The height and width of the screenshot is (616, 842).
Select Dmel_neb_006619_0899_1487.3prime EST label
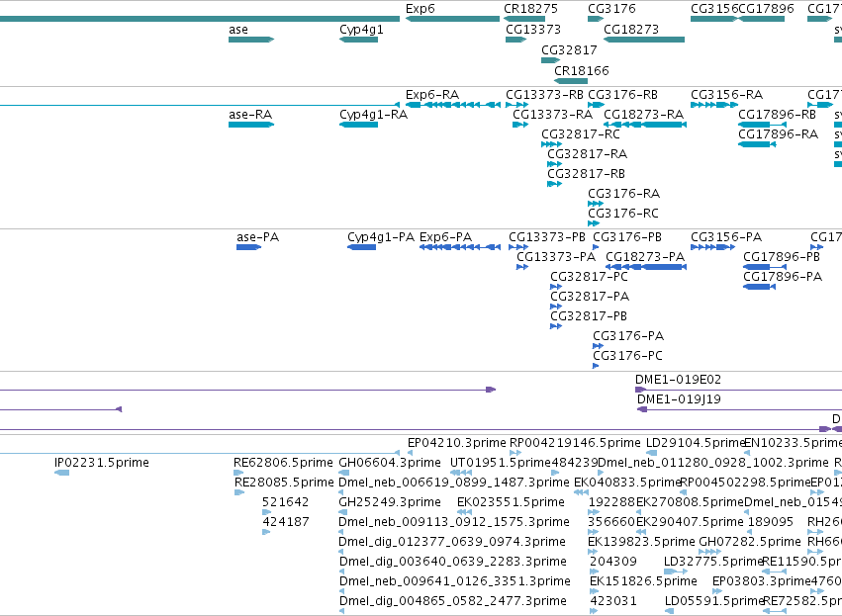(454, 483)
